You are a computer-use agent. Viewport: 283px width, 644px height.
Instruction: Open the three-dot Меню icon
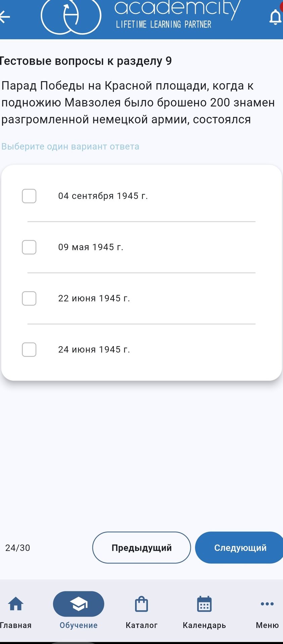coord(267,604)
